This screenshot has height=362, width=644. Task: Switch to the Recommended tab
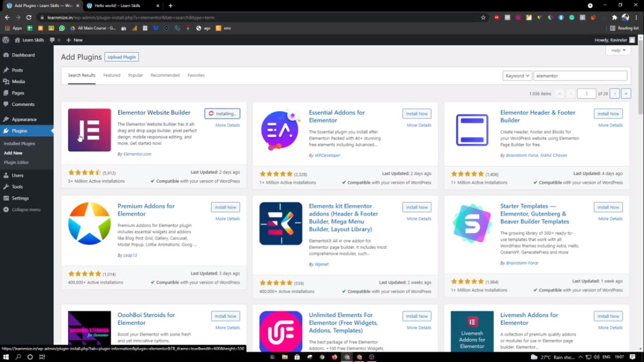[x=165, y=75]
